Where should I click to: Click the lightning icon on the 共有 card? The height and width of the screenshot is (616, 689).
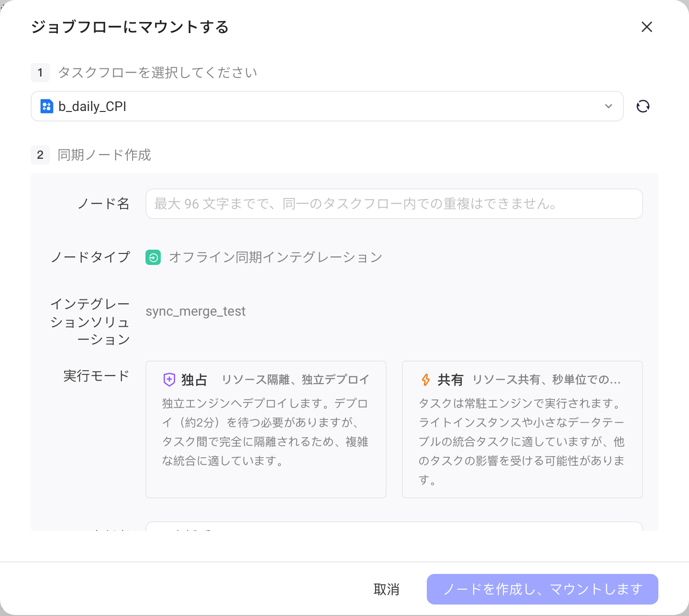[x=425, y=380]
